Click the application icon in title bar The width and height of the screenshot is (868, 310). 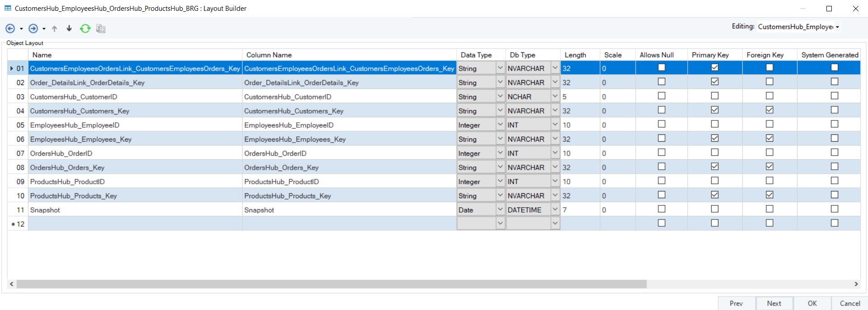tap(8, 8)
